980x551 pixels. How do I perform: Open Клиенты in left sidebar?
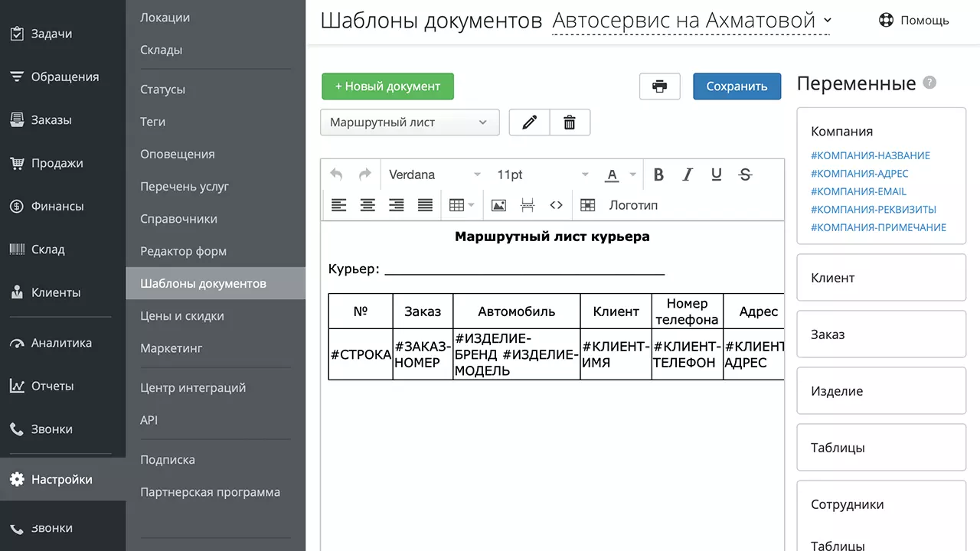(x=63, y=292)
